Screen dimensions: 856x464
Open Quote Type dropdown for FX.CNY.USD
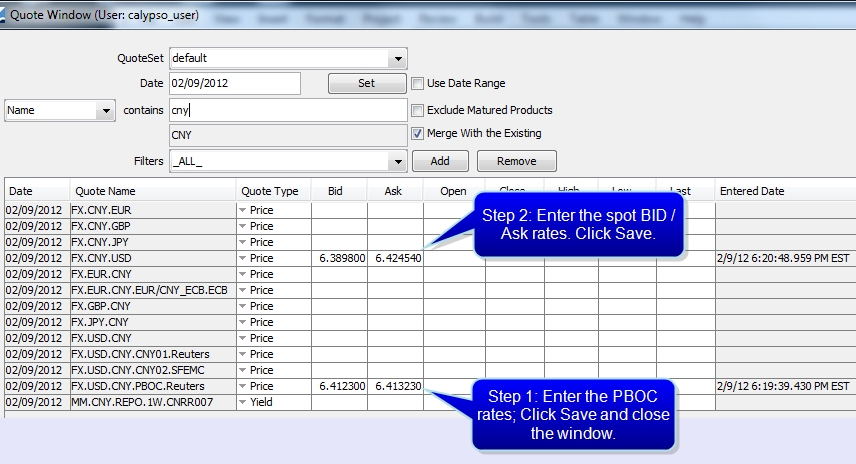click(242, 258)
